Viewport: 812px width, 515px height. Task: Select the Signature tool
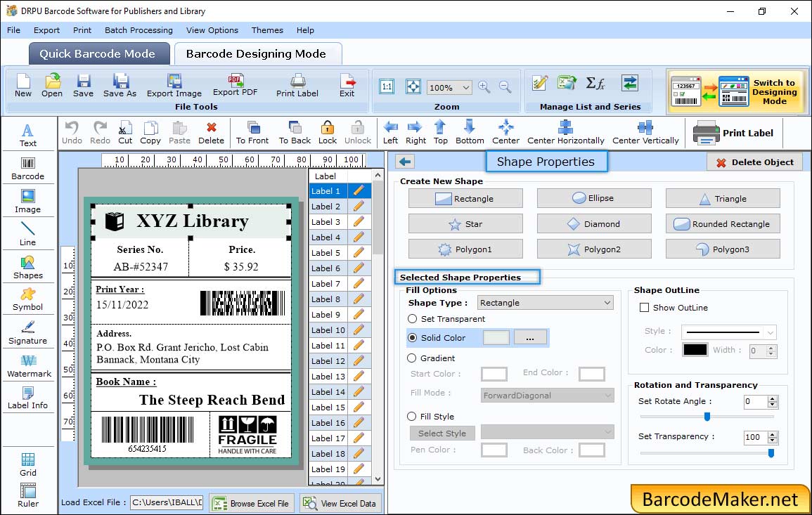click(x=28, y=333)
